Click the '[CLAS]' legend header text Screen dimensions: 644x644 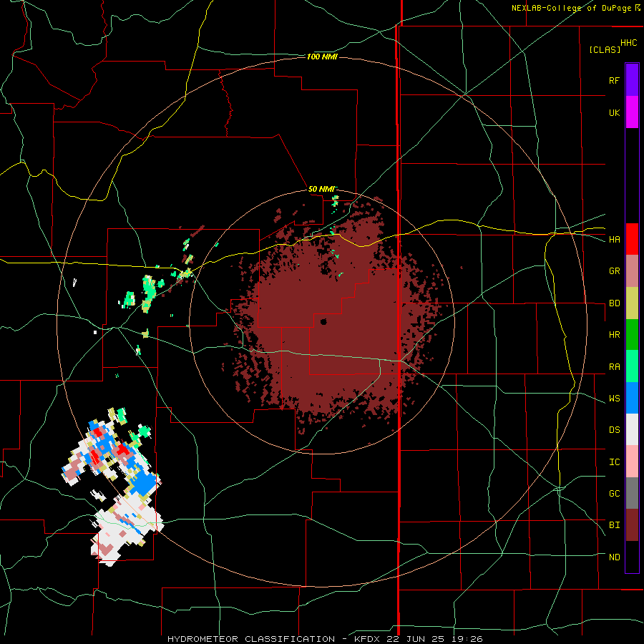(605, 50)
